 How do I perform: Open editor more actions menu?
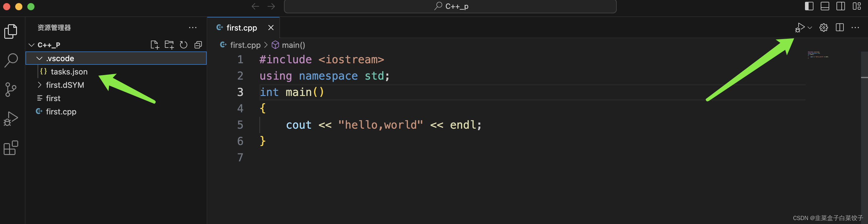pos(855,28)
